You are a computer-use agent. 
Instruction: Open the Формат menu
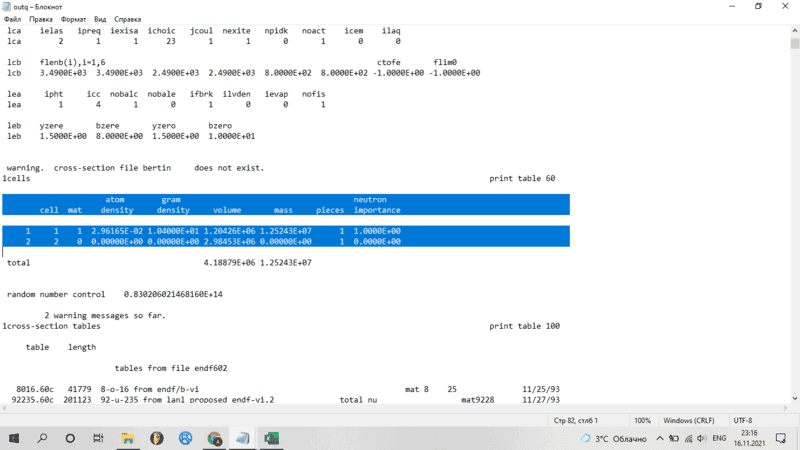coord(72,19)
